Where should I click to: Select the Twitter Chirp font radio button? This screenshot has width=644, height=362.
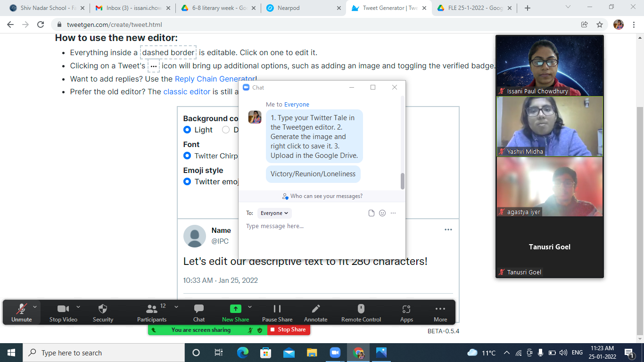pyautogui.click(x=187, y=156)
